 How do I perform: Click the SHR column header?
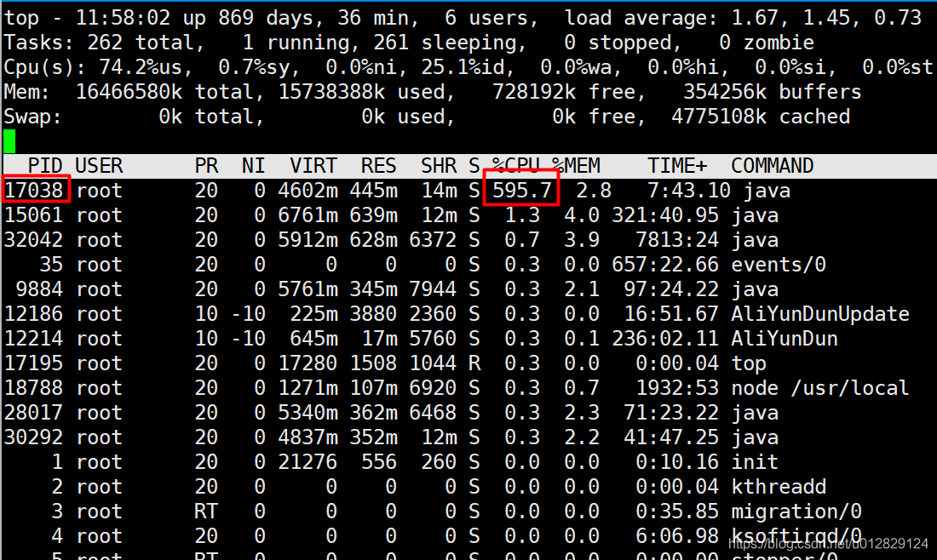[x=438, y=165]
